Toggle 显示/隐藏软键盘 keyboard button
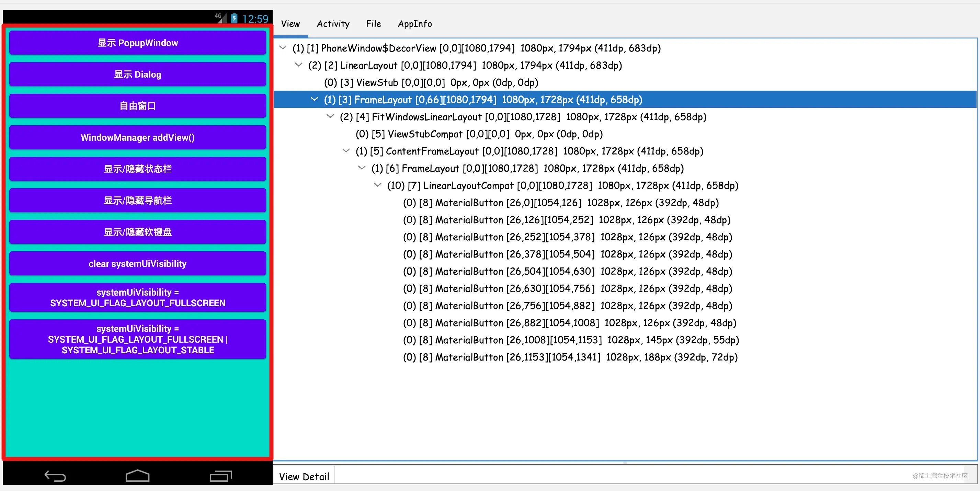The height and width of the screenshot is (491, 980). click(x=137, y=232)
